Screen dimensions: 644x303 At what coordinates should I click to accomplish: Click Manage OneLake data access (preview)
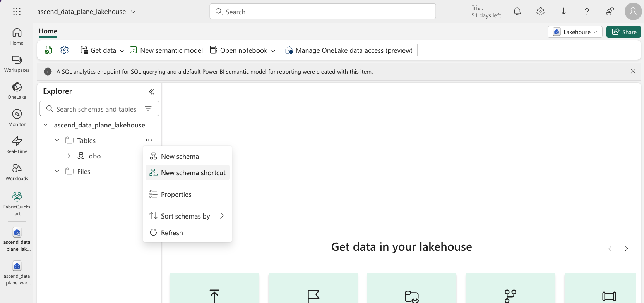349,50
